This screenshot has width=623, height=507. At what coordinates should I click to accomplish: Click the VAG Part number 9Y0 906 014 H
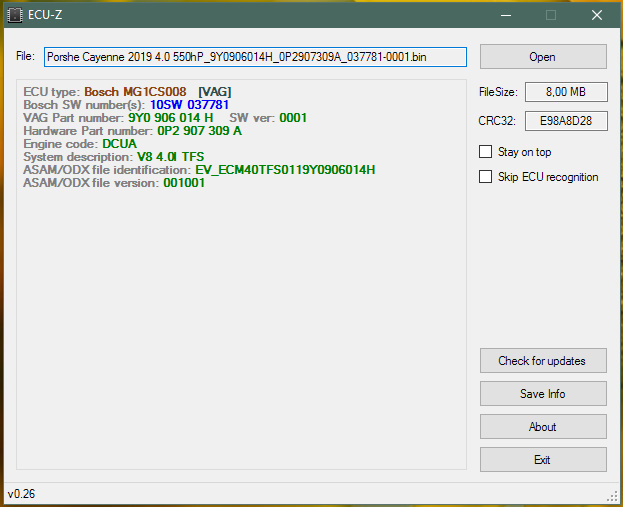click(170, 118)
